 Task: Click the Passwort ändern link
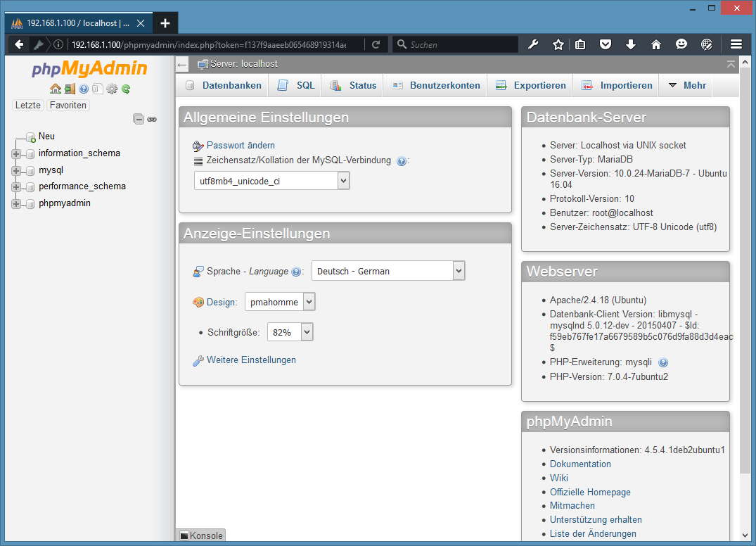(241, 145)
